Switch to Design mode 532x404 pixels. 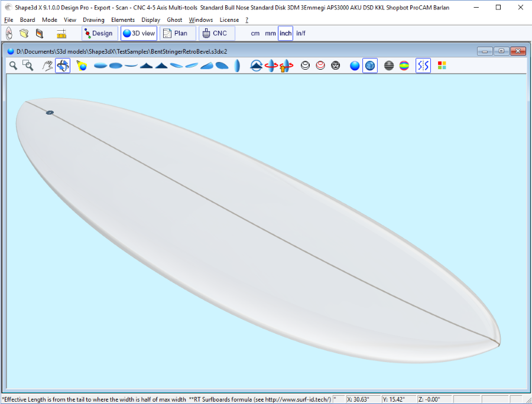click(98, 34)
